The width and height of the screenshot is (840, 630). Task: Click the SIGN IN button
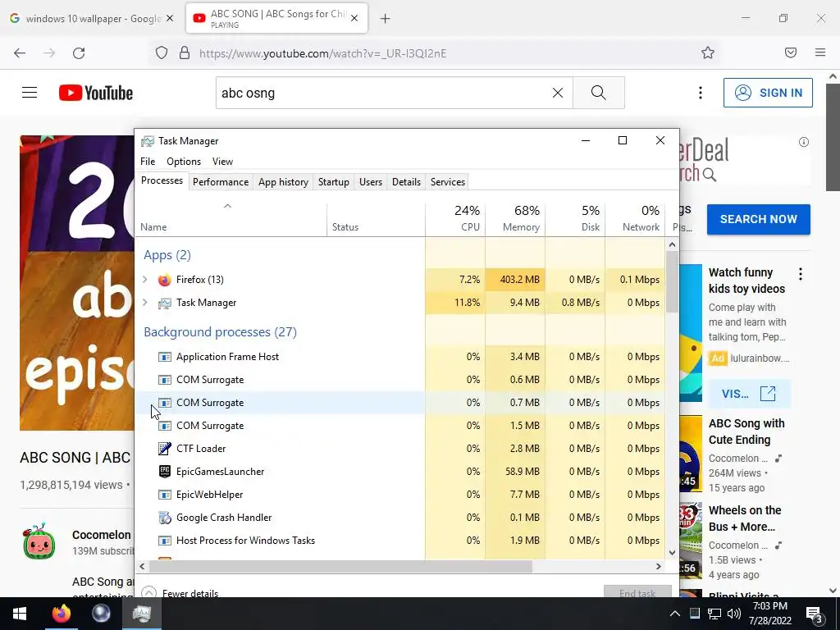click(768, 93)
